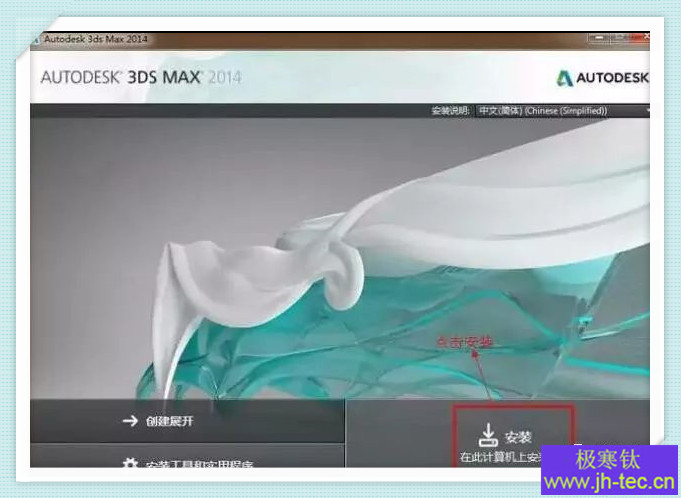The image size is (681, 498).
Task: Minimize the Autodesk 3ds Max 2014 window
Action: [598, 38]
